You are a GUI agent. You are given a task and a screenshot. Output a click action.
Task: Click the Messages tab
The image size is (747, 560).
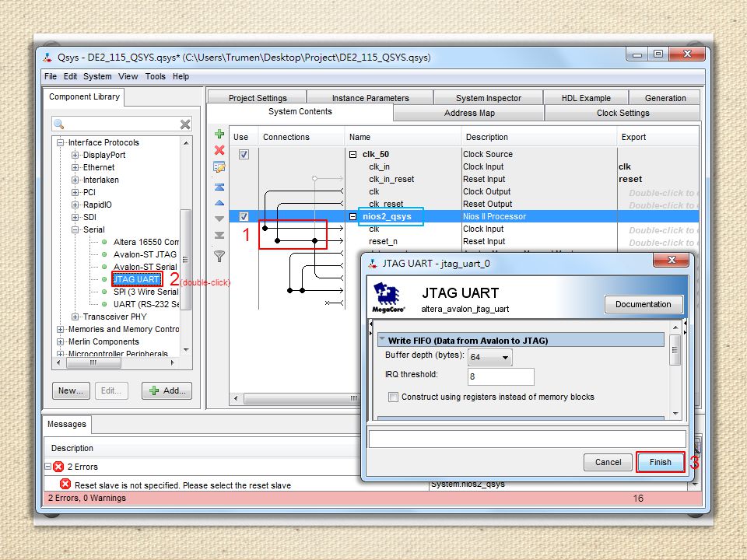(67, 425)
